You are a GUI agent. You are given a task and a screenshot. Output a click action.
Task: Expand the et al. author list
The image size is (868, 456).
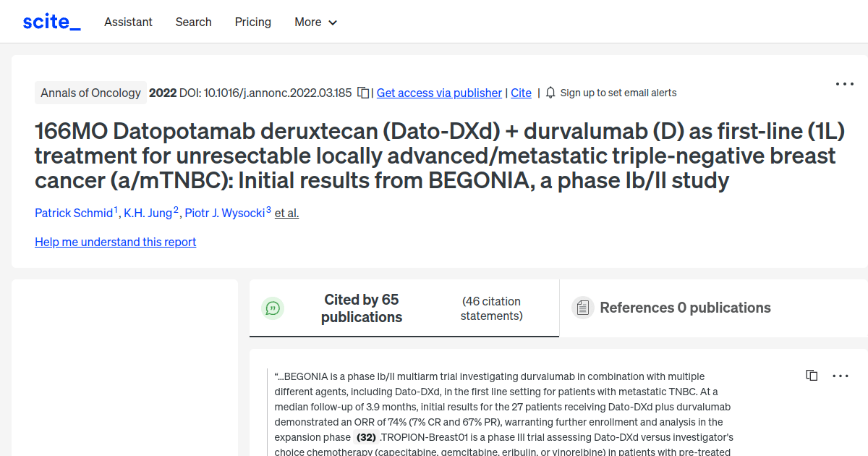[x=286, y=213]
